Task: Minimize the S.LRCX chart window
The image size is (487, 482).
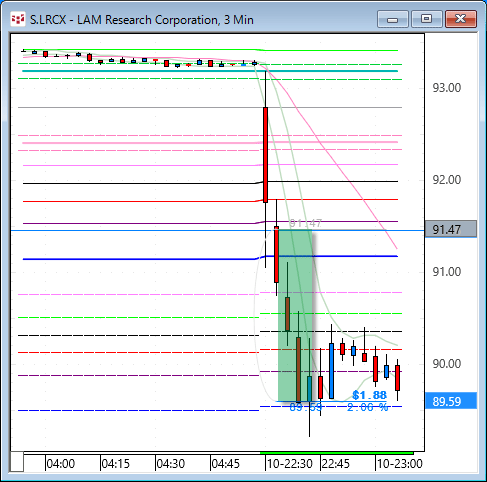Action: pos(393,19)
